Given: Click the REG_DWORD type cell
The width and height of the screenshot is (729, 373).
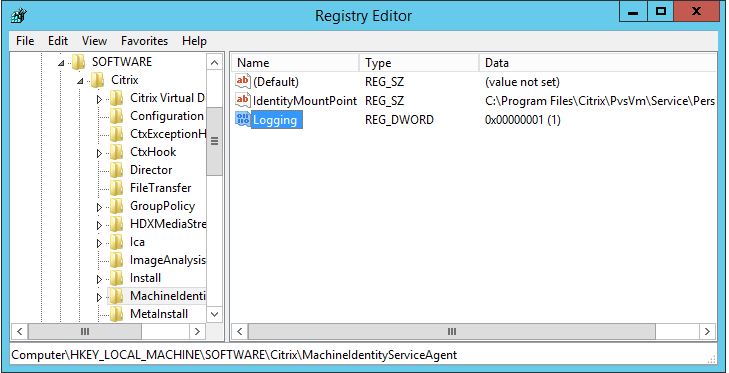Looking at the screenshot, I should click(399, 120).
